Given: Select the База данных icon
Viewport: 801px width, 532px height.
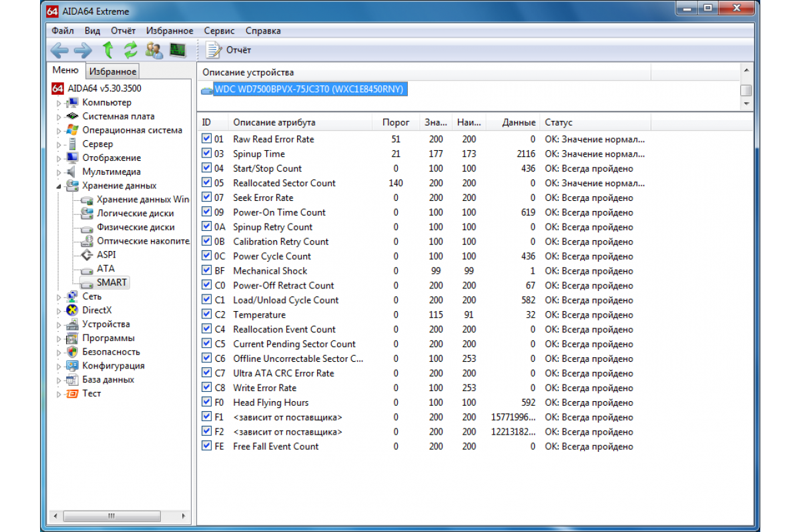Looking at the screenshot, I should click(x=72, y=379).
